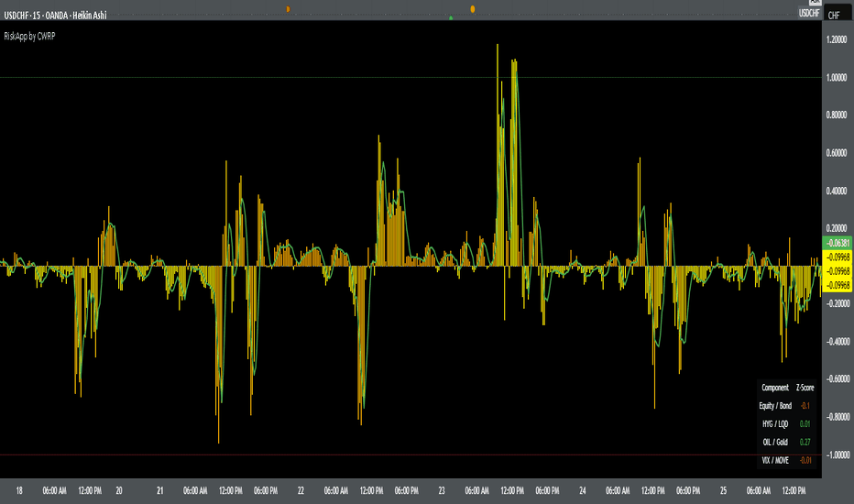Screen dimensions: 854x504
Task: Select the RiskApp by CWRP indicator label
Action: pos(29,36)
